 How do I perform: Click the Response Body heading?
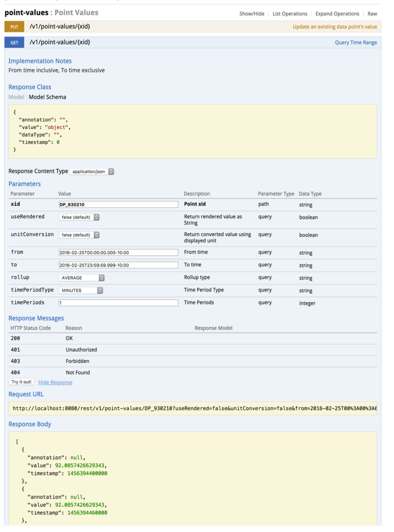pos(30,424)
